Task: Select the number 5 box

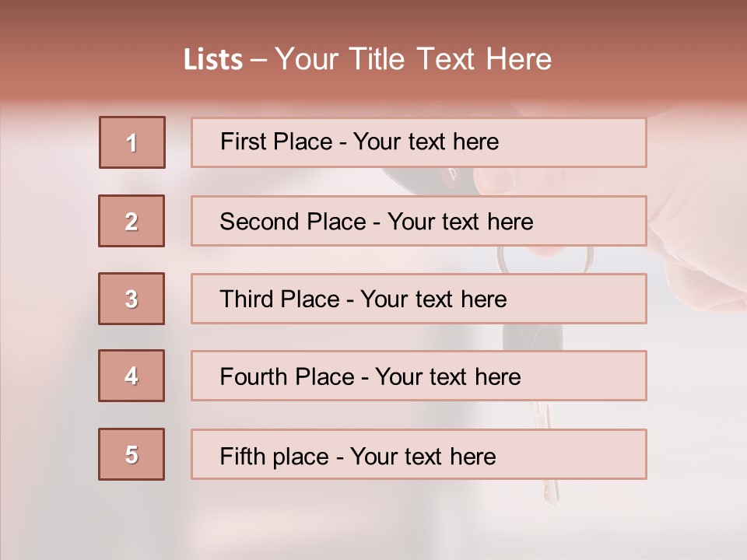Action: (x=132, y=454)
